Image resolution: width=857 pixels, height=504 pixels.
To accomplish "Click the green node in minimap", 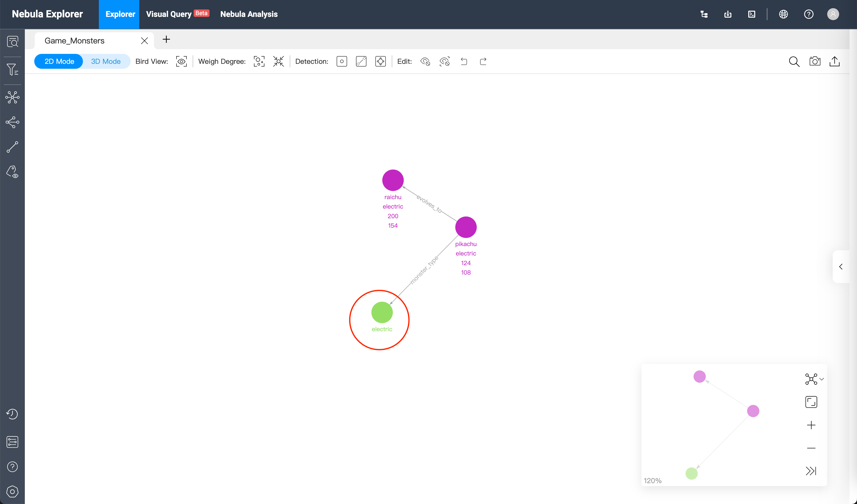I will [691, 473].
